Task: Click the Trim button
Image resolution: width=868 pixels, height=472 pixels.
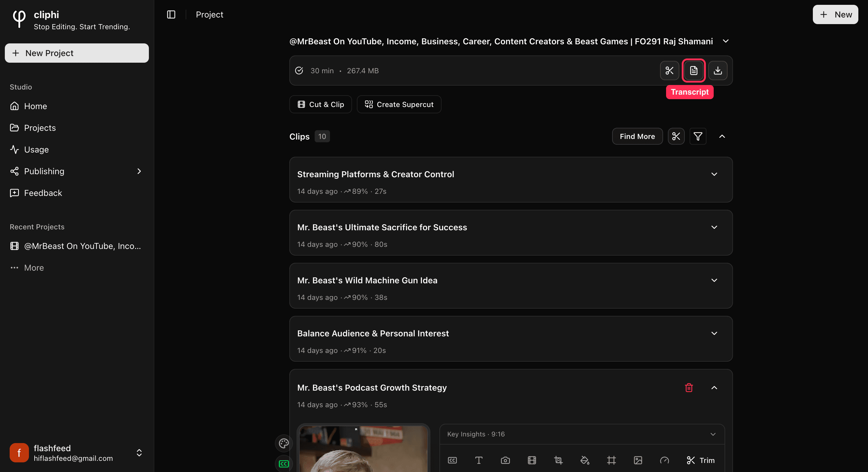Action: pos(700,460)
